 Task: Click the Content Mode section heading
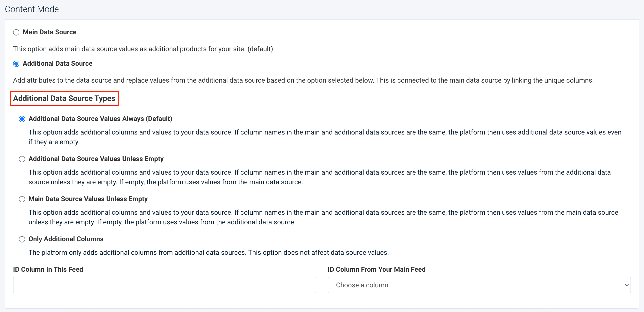pos(32,9)
